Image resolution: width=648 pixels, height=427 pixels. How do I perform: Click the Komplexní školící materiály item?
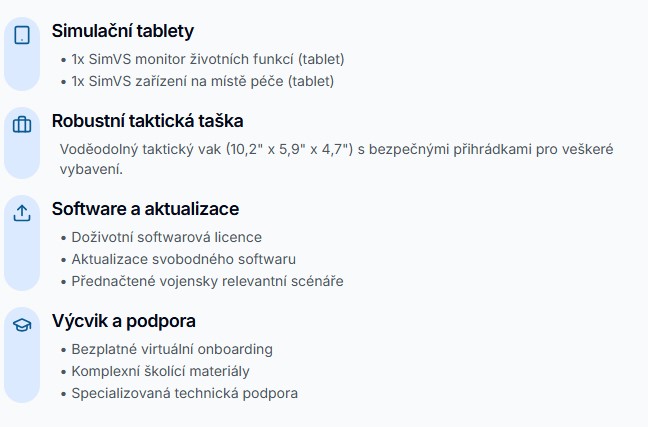click(160, 371)
